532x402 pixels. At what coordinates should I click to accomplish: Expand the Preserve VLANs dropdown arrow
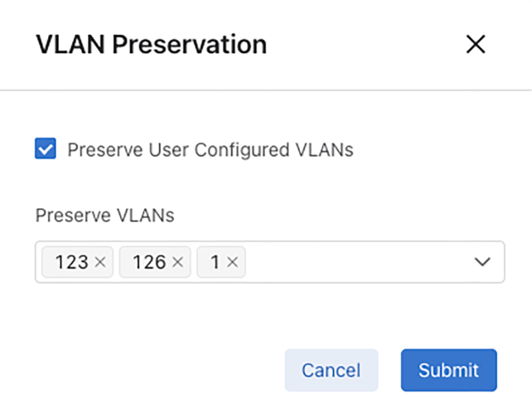click(482, 262)
